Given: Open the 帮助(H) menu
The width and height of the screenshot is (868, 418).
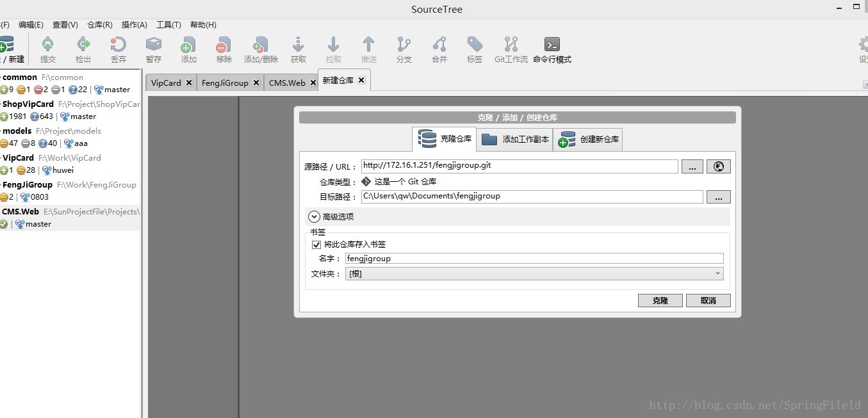Looking at the screenshot, I should click(x=203, y=25).
